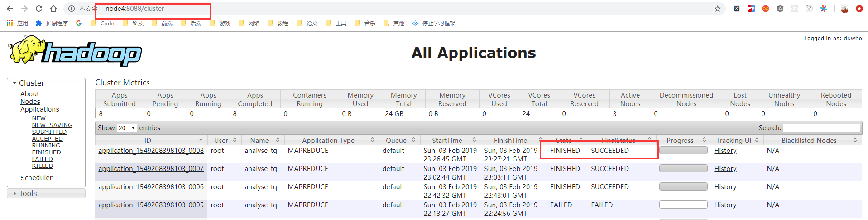Open the Code bookmark folder
This screenshot has height=220, width=868.
click(102, 23)
